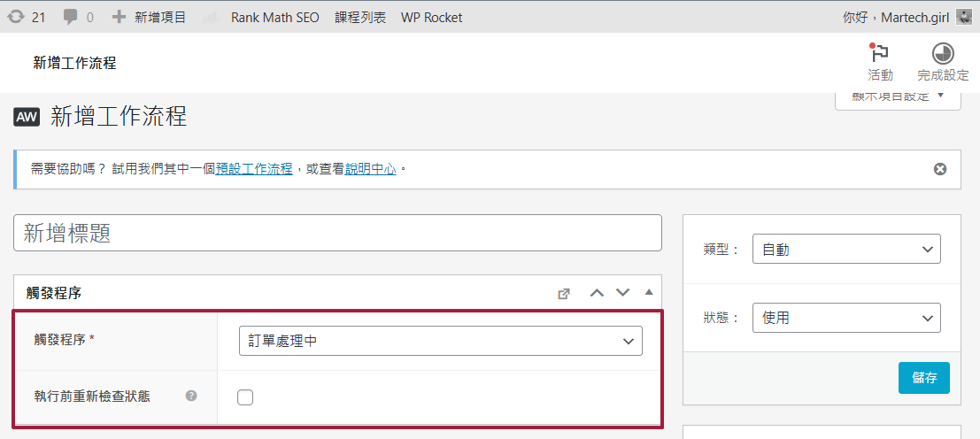The width and height of the screenshot is (980, 439).
Task: Click the blue 儲存 save button
Action: coord(923,378)
